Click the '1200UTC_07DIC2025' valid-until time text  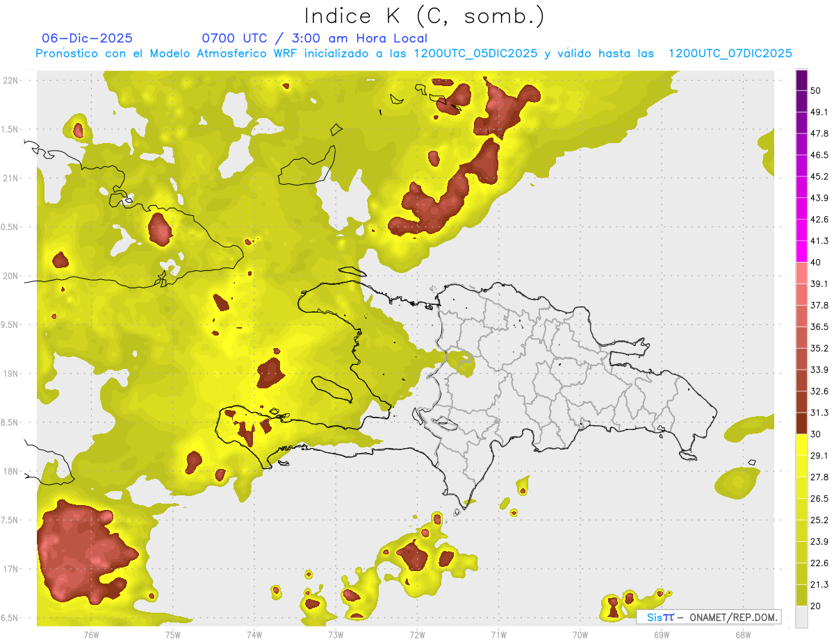click(x=730, y=53)
